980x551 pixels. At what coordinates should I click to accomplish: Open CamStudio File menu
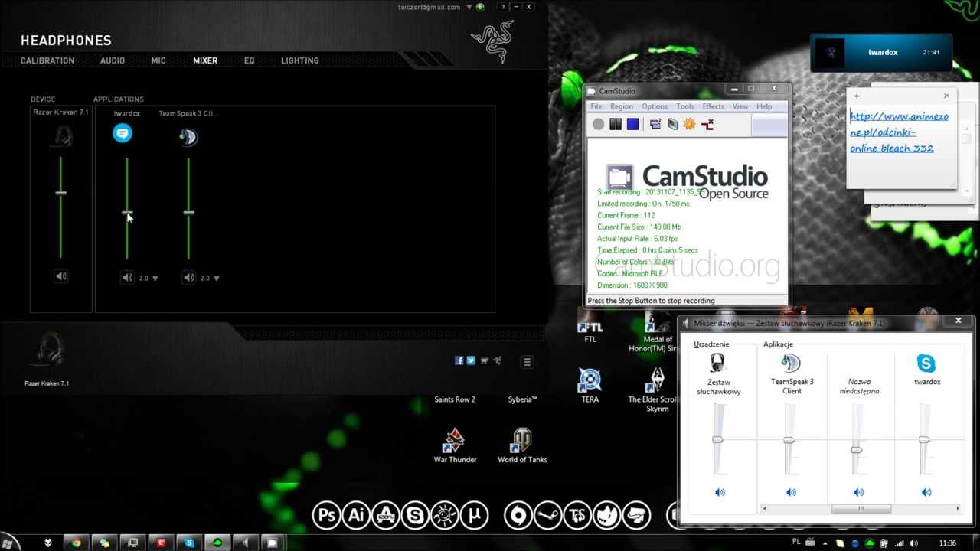[x=596, y=106]
